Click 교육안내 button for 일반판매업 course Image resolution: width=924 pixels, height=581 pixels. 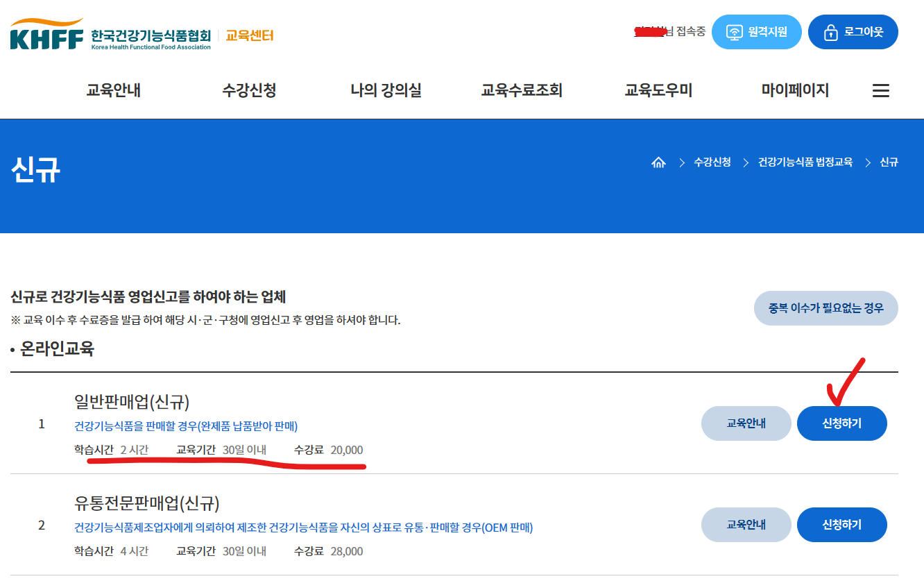(746, 423)
